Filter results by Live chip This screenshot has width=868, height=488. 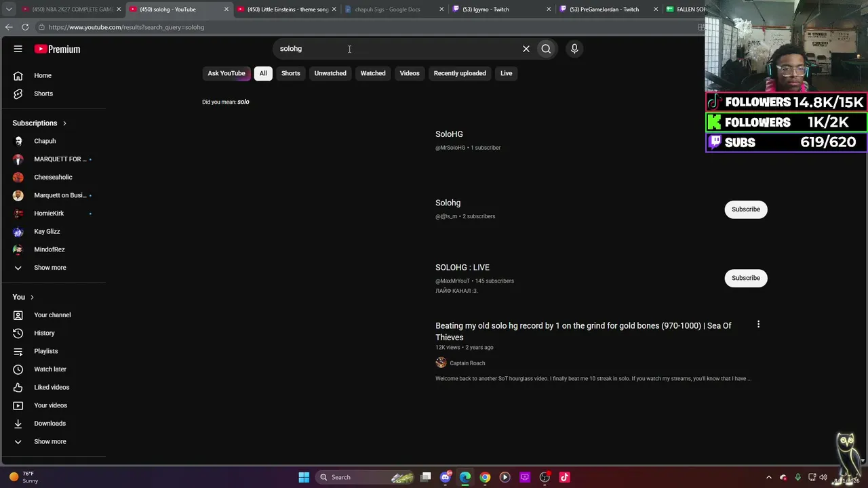507,73
